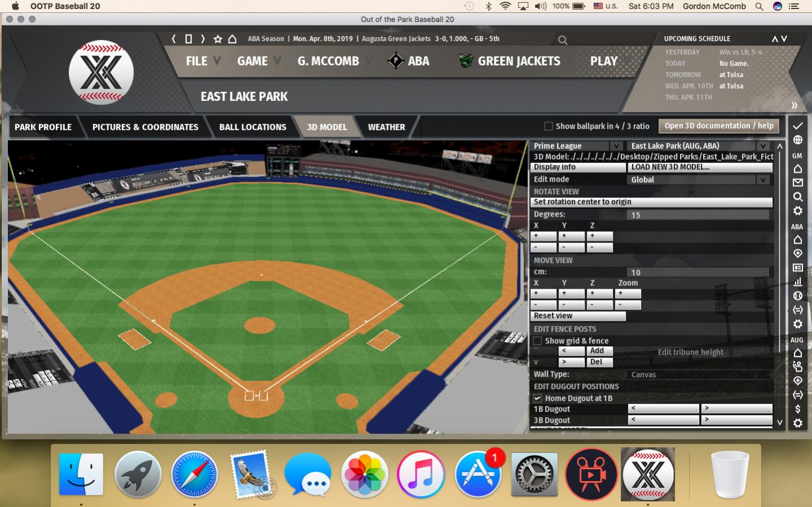Open the AUG team home icon
Viewport: 812px width, 507px height.
coord(797,352)
